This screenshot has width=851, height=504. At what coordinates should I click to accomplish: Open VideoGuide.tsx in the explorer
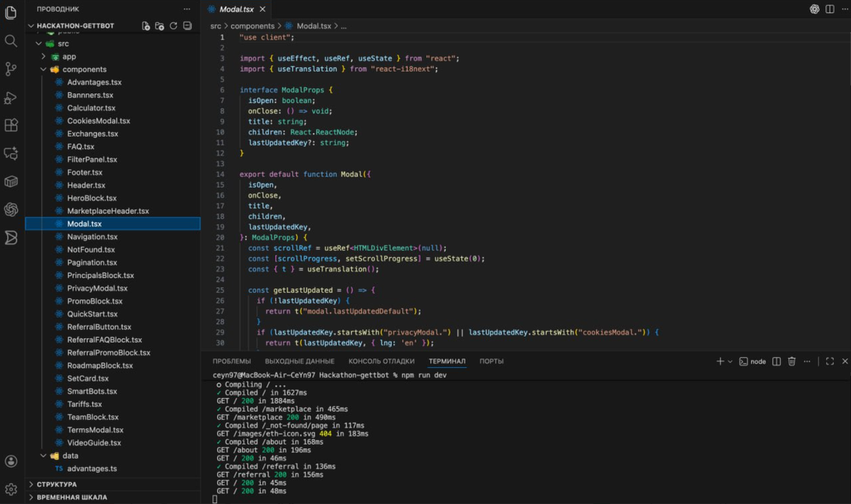pos(94,443)
